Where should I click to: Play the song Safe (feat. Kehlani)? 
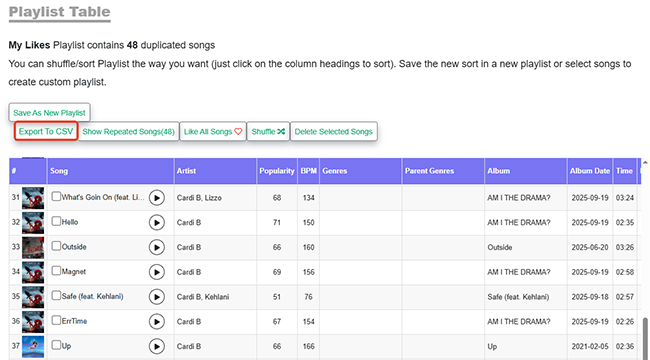pyautogui.click(x=157, y=297)
